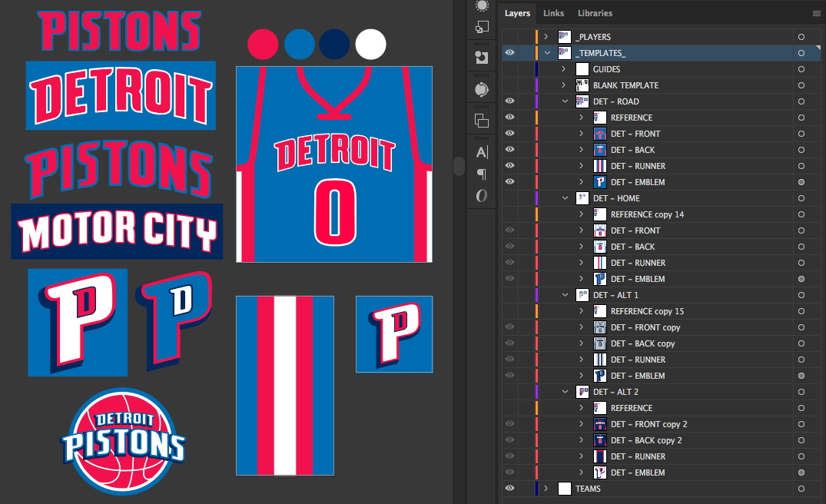Open the Layers panel flyout menu
This screenshot has width=826, height=504.
coord(816,13)
